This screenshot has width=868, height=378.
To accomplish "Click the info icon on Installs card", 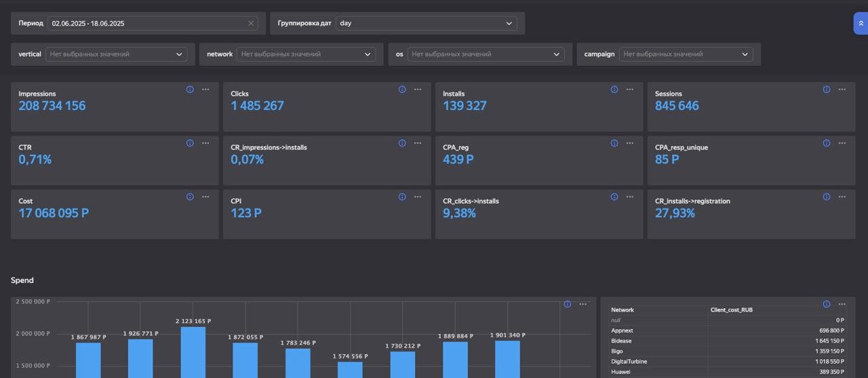I will pyautogui.click(x=614, y=90).
